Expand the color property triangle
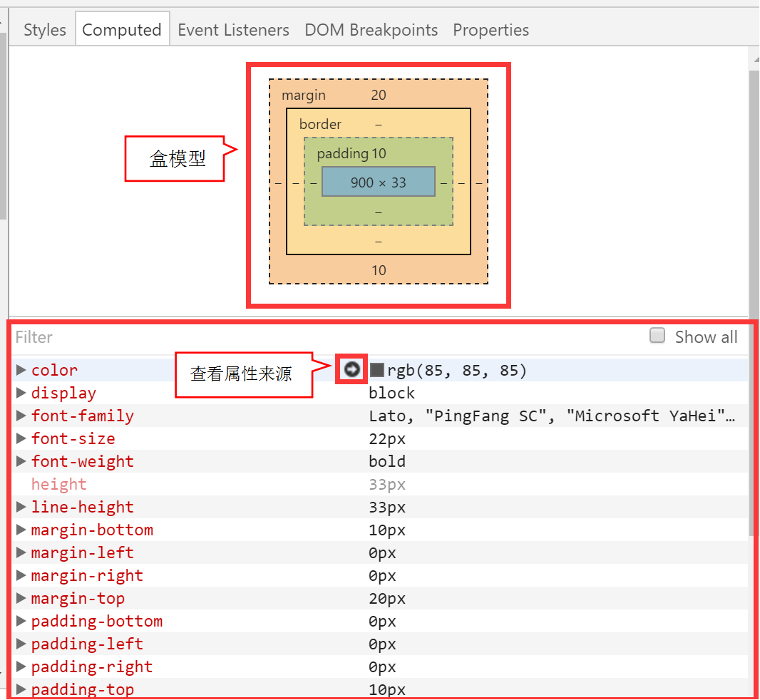This screenshot has width=760, height=700. tap(21, 370)
